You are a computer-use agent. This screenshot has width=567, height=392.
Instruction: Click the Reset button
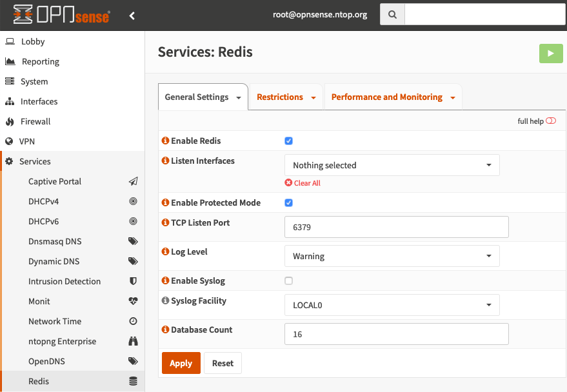(x=223, y=363)
